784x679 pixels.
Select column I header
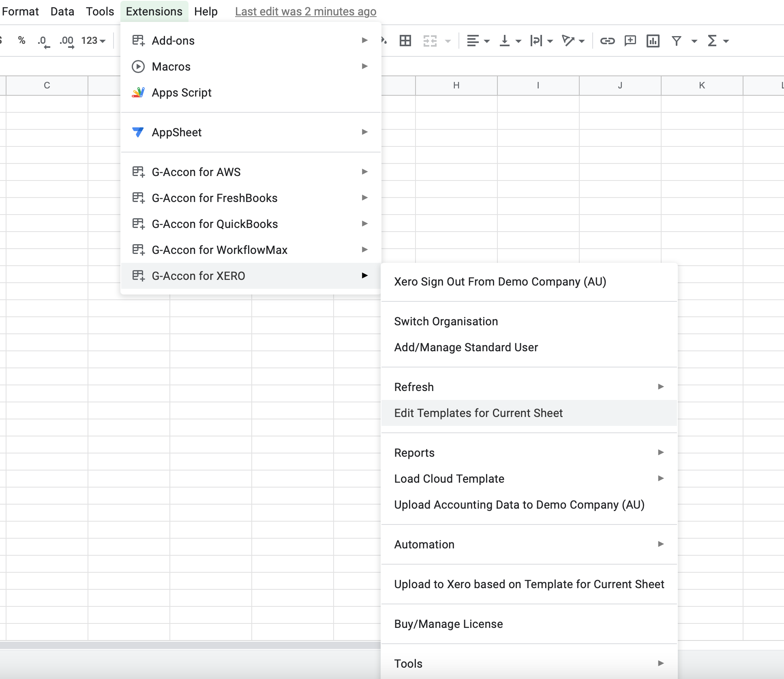pos(538,86)
